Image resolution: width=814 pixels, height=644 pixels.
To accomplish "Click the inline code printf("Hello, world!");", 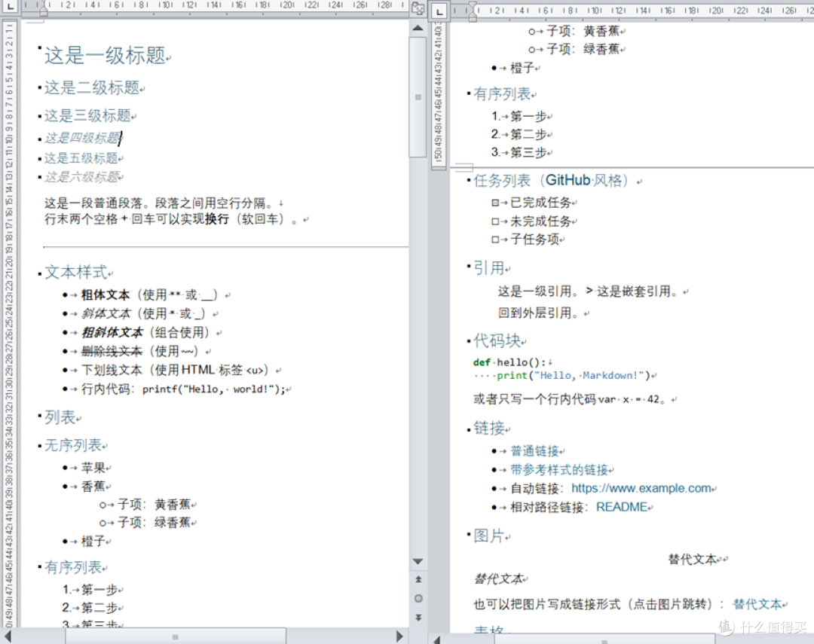I will point(214,389).
